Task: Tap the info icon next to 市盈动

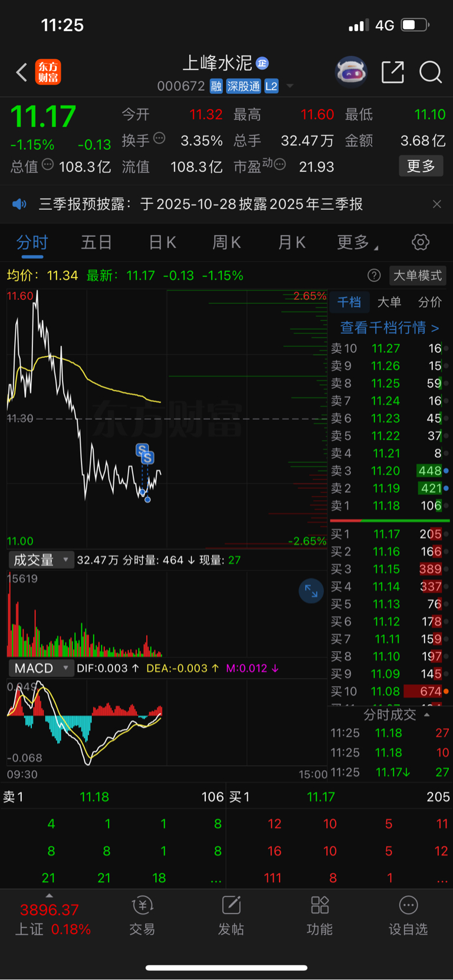Action: (280, 164)
